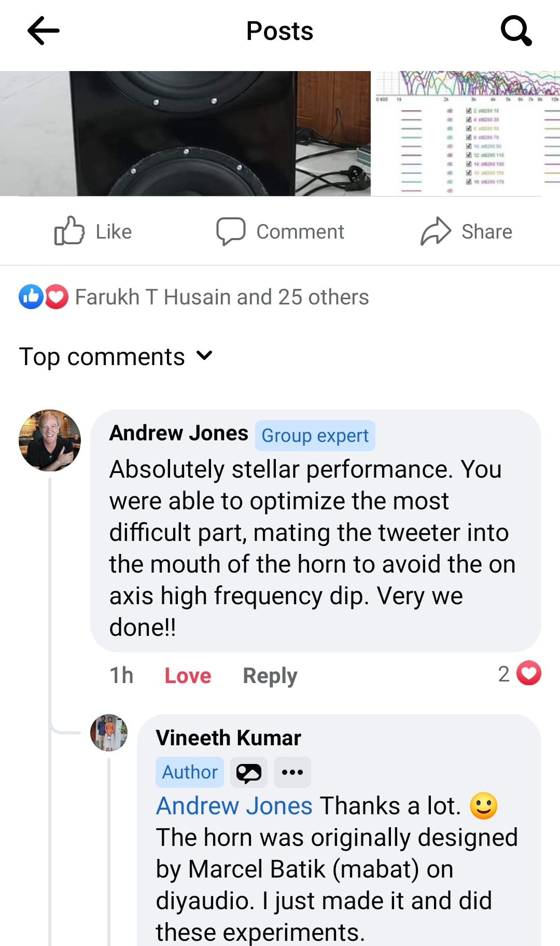Tap the thumbs-up Like icon

pos(69,231)
